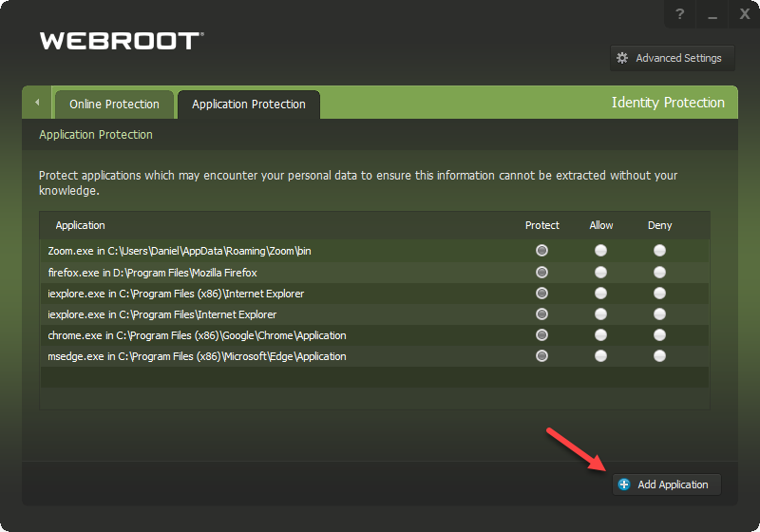The image size is (760, 532).
Task: Click the Deny column header
Action: tap(659, 225)
